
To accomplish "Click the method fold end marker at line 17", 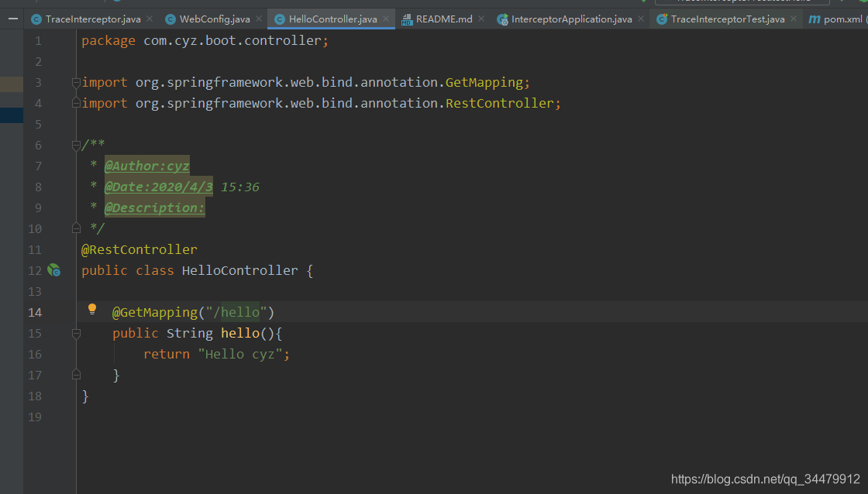I will pyautogui.click(x=77, y=375).
